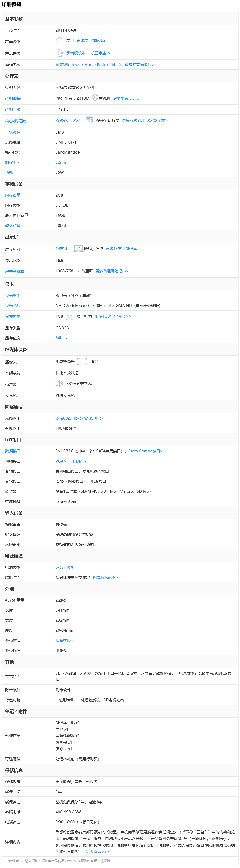The height and width of the screenshot is (868, 240).
Task: Click the DMI 5 GT/s bus value
Action: tap(66, 142)
